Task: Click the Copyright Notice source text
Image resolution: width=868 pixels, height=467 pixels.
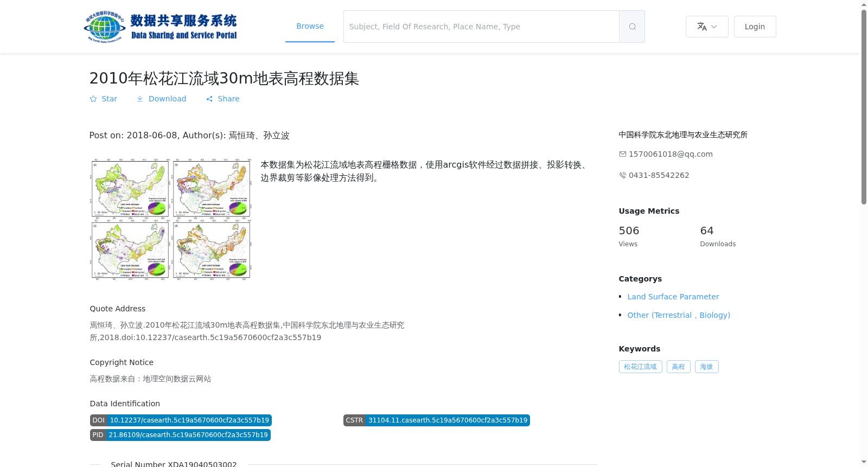Action: click(x=150, y=379)
